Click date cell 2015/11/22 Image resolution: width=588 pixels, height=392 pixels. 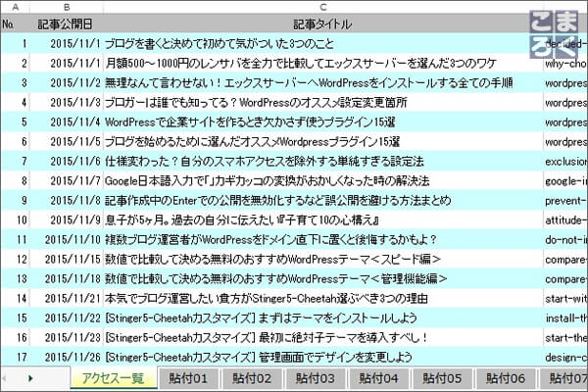coord(67,318)
